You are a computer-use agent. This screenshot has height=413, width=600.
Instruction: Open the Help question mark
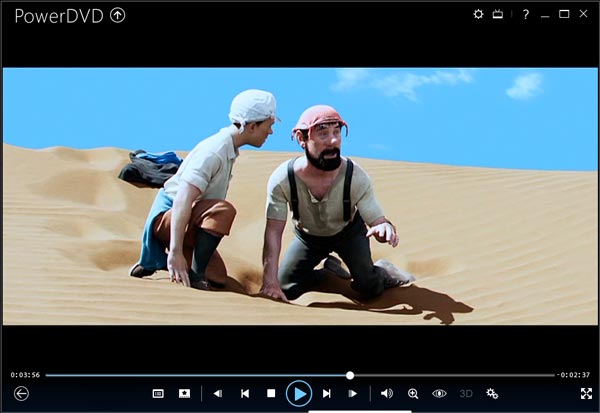526,14
